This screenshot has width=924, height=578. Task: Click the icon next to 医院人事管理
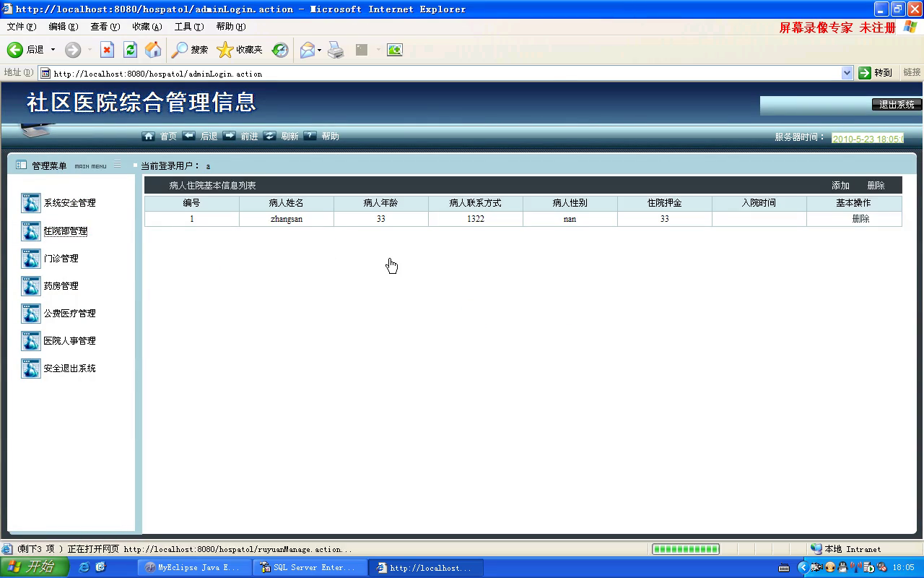[x=31, y=341]
